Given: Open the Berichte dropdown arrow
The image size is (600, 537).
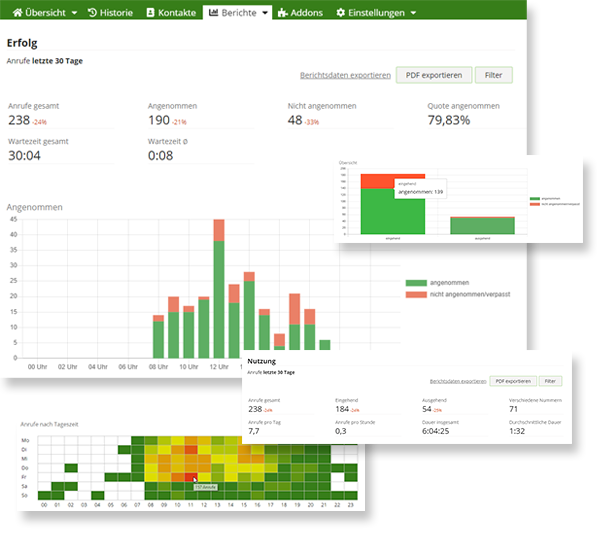Looking at the screenshot, I should pos(265,13).
